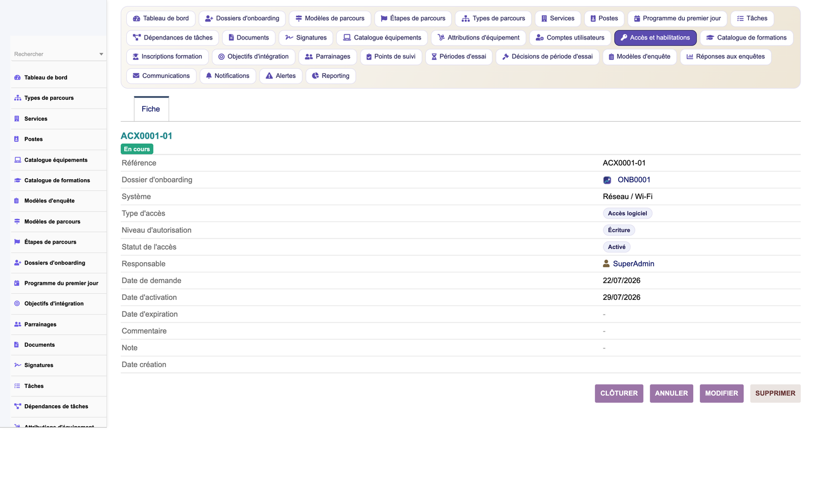Open Dépendances de tâches top pill

coord(173,38)
